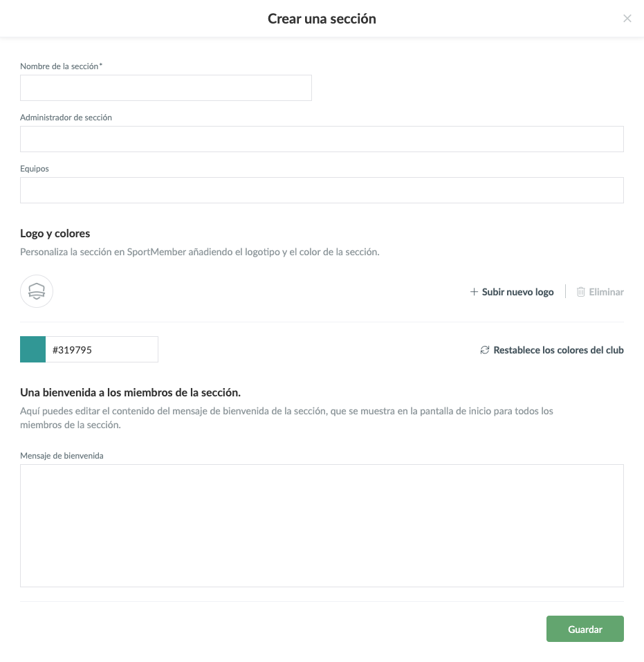Click the Equipos label text
The width and height of the screenshot is (644, 662).
(35, 169)
